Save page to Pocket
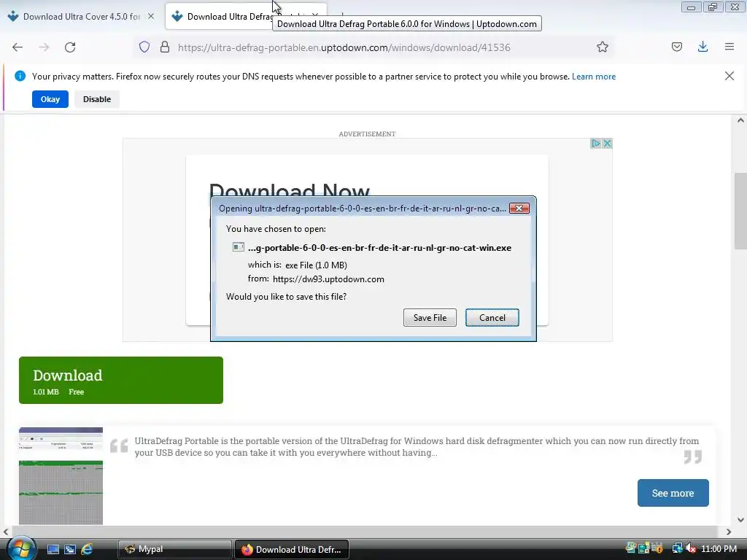Viewport: 747px width, 560px height. (676, 47)
